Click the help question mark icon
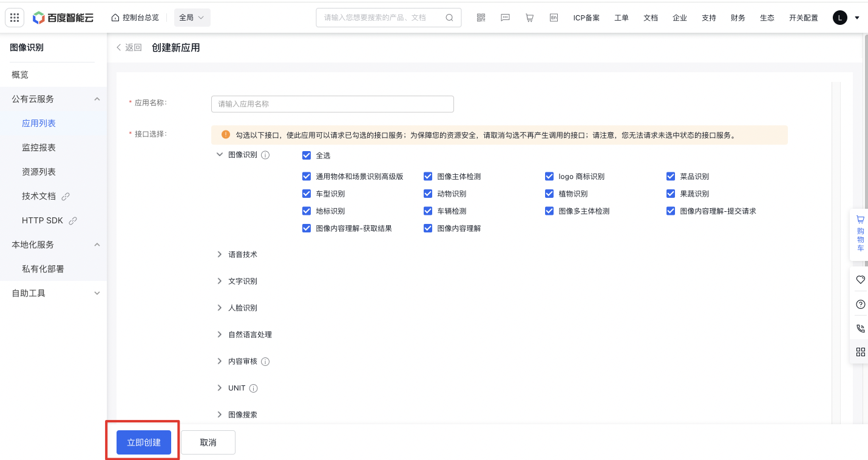This screenshot has height=460, width=868. coord(860,304)
